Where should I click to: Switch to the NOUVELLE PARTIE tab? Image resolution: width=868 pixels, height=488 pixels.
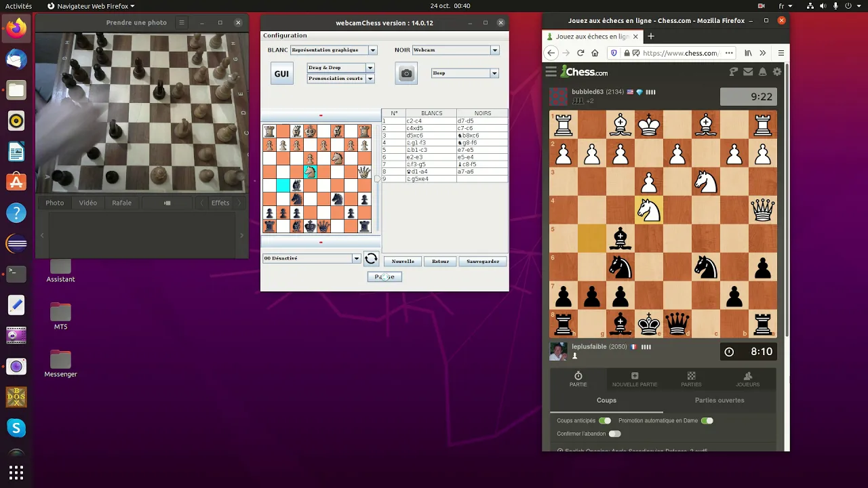coord(635,380)
